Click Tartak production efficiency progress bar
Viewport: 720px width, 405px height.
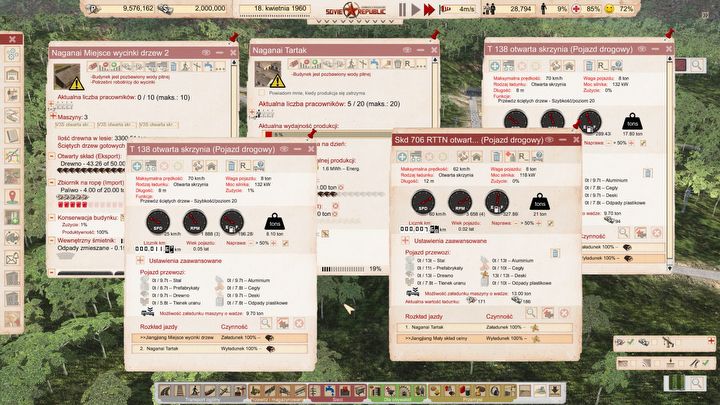(x=325, y=135)
